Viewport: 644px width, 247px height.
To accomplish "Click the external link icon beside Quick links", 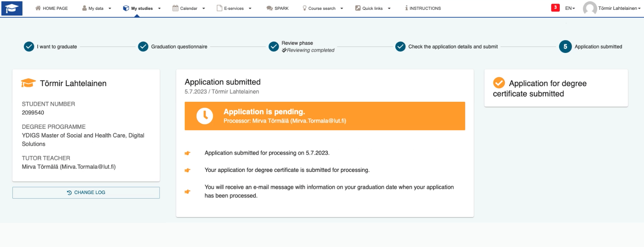I will click(x=358, y=8).
